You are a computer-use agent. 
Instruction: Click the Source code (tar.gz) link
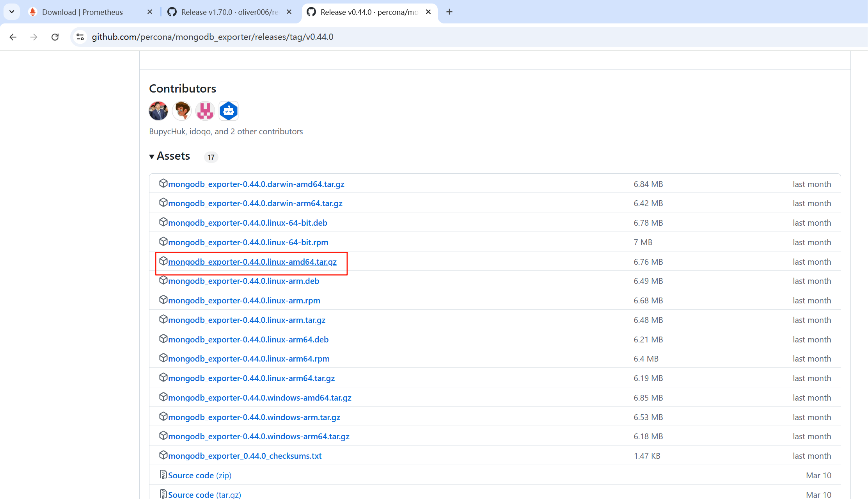click(x=204, y=495)
